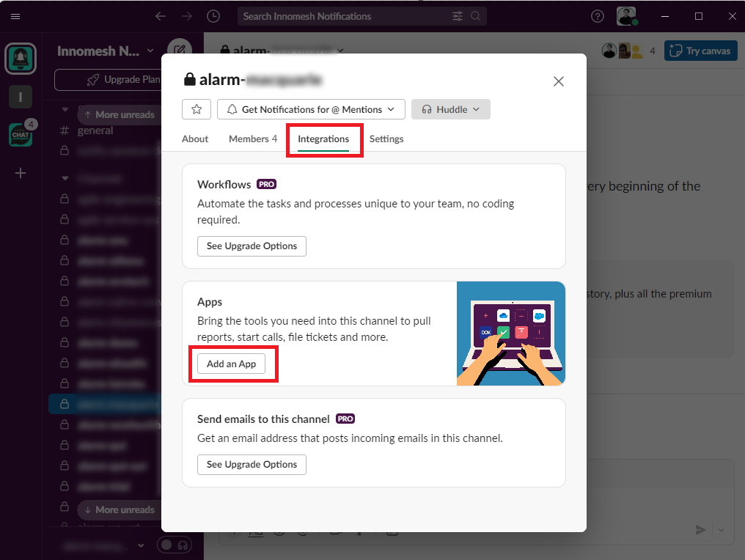Click Try canvas button
The image size is (745, 560).
[x=701, y=51]
